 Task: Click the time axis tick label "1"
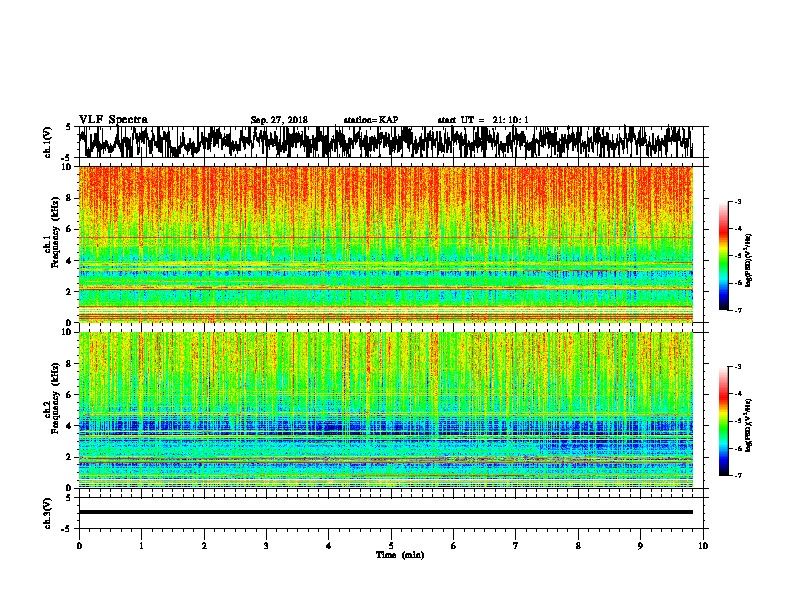[x=141, y=546]
